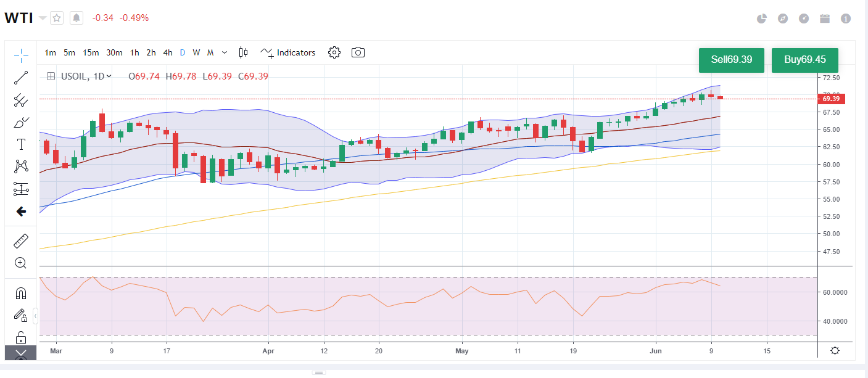
Task: Click the Buy 69.45 button
Action: coord(804,60)
